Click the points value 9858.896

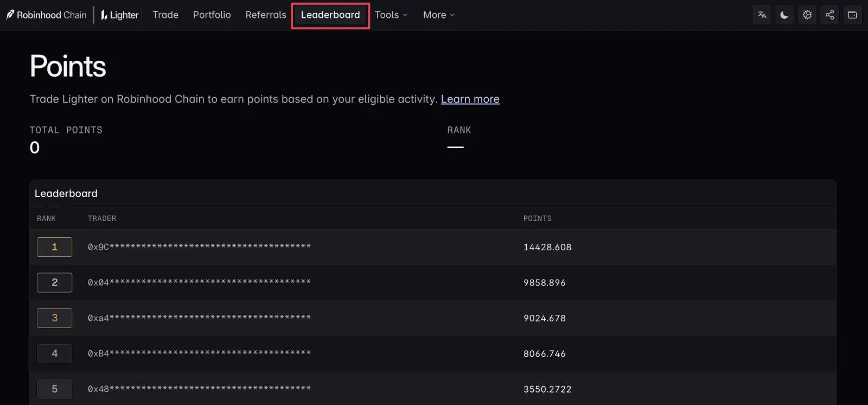coord(545,282)
